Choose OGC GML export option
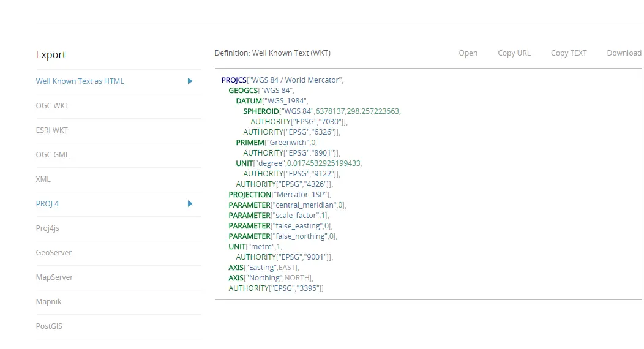The image size is (644, 349). pyautogui.click(x=53, y=155)
